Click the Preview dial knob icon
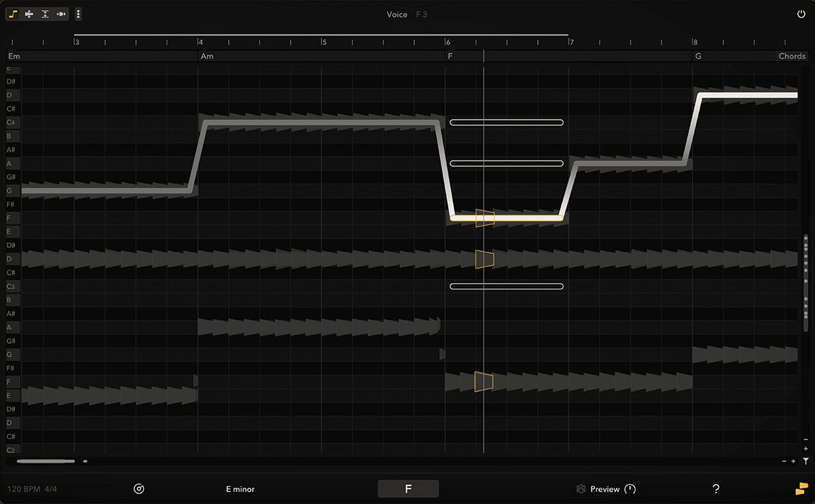This screenshot has width=815, height=504. click(630, 489)
